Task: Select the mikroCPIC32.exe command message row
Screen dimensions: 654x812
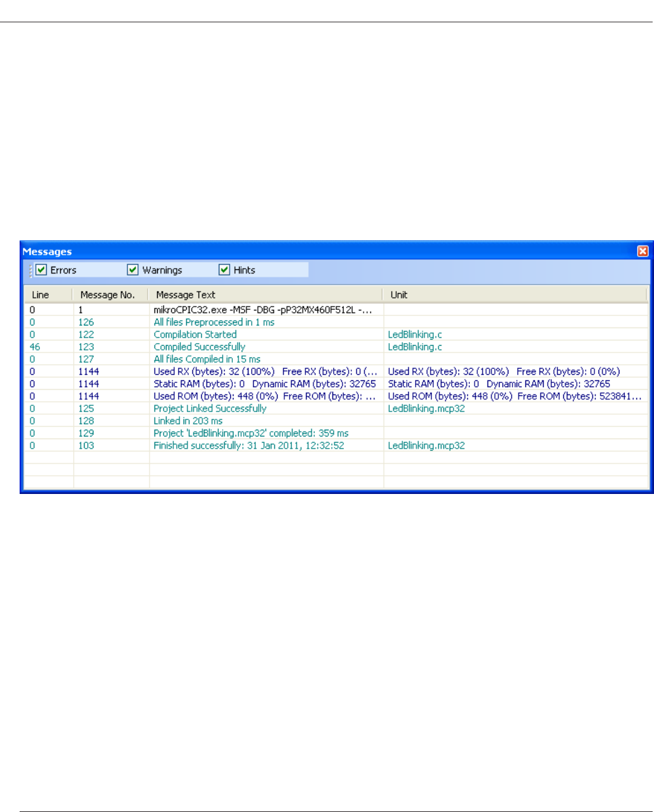Action: click(336, 309)
